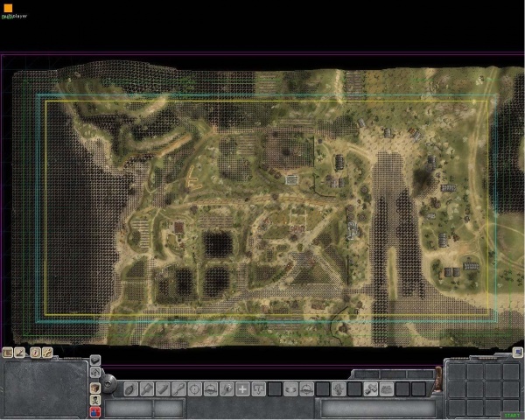Use the white plus heal icon

242,389
